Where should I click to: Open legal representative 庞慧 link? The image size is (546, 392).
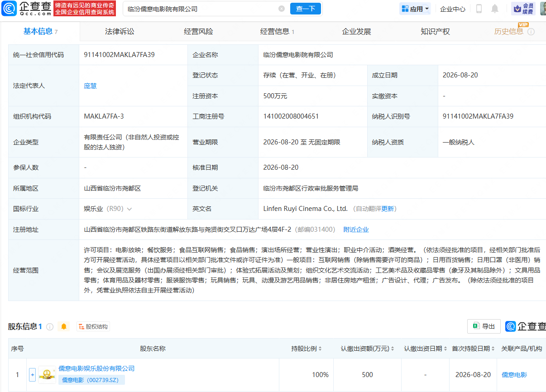click(90, 86)
